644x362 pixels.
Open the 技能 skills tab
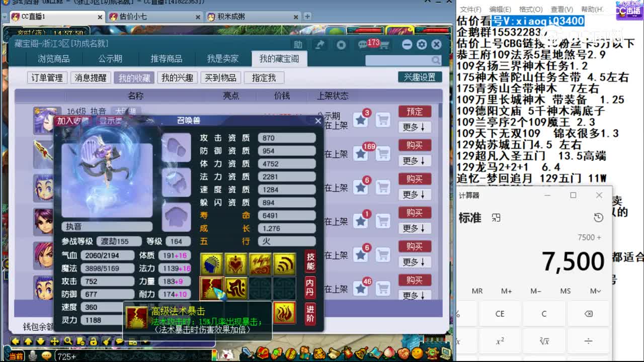tap(310, 261)
